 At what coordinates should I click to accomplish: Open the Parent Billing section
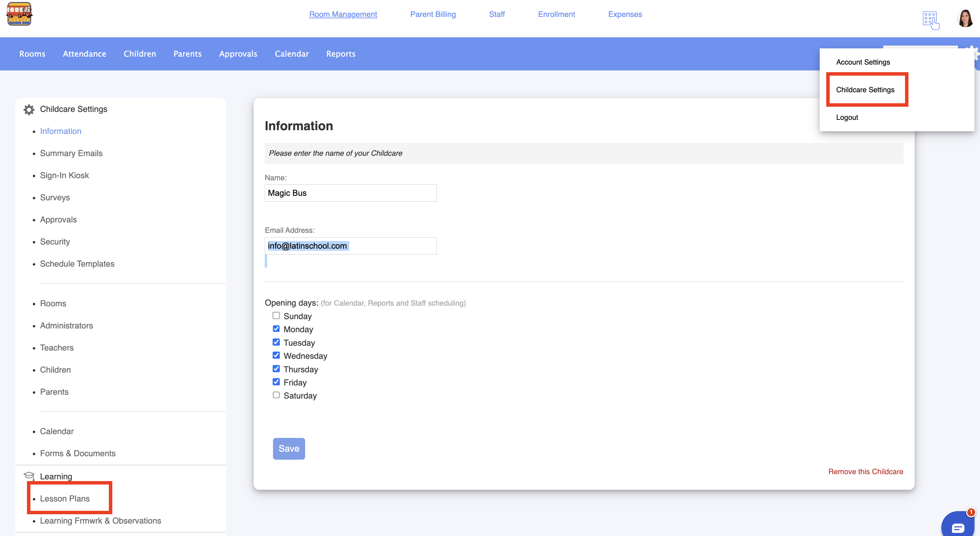(x=433, y=15)
